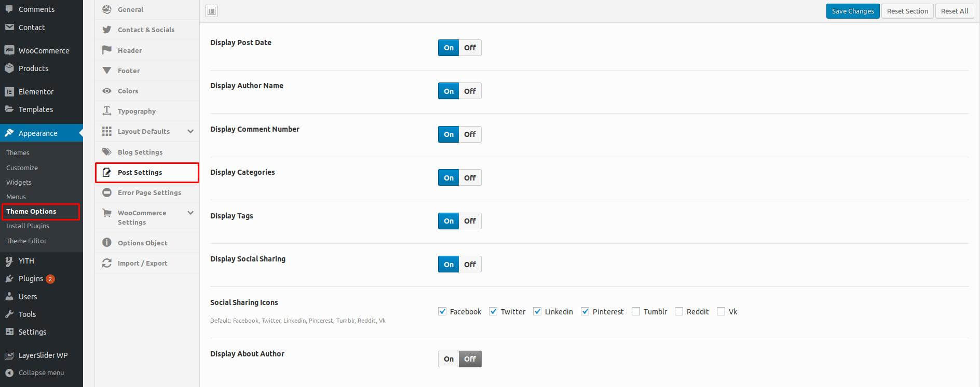This screenshot has width=980, height=387.
Task: Click the Reset Section button
Action: (x=907, y=11)
